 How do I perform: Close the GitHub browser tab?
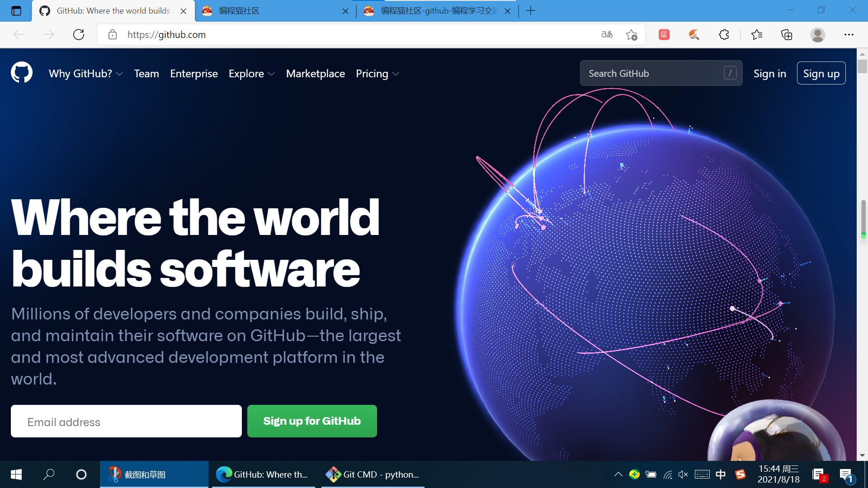[184, 11]
